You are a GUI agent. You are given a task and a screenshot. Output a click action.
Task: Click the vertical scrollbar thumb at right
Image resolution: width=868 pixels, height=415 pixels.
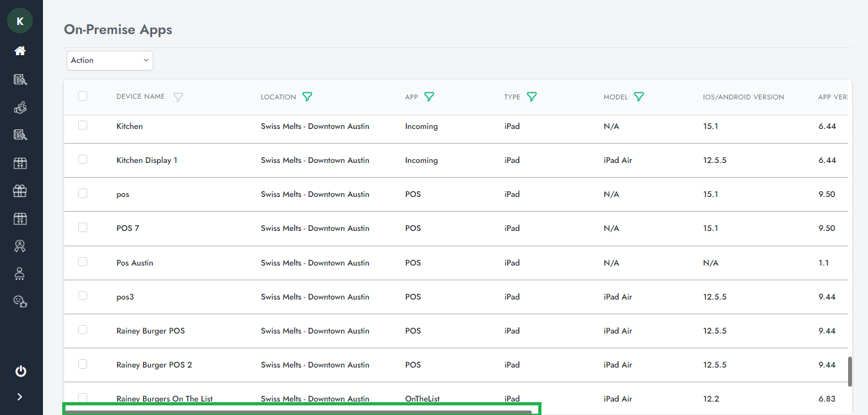coord(850,372)
